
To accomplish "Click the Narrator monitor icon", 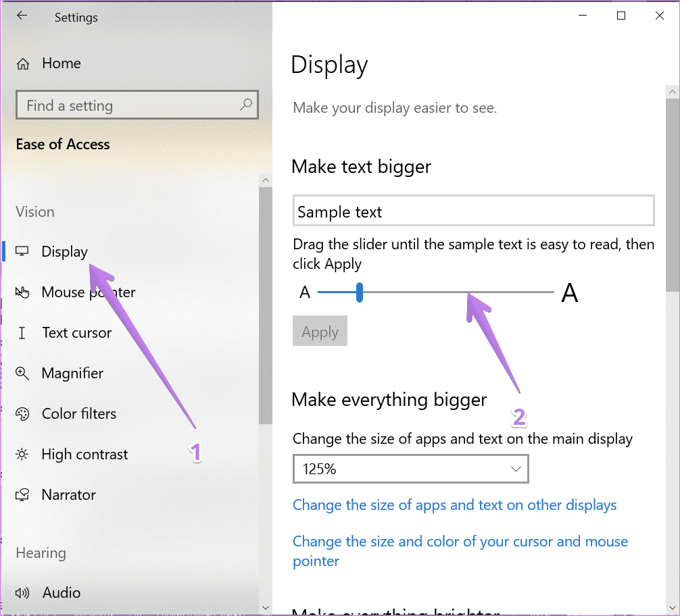I will click(x=22, y=495).
